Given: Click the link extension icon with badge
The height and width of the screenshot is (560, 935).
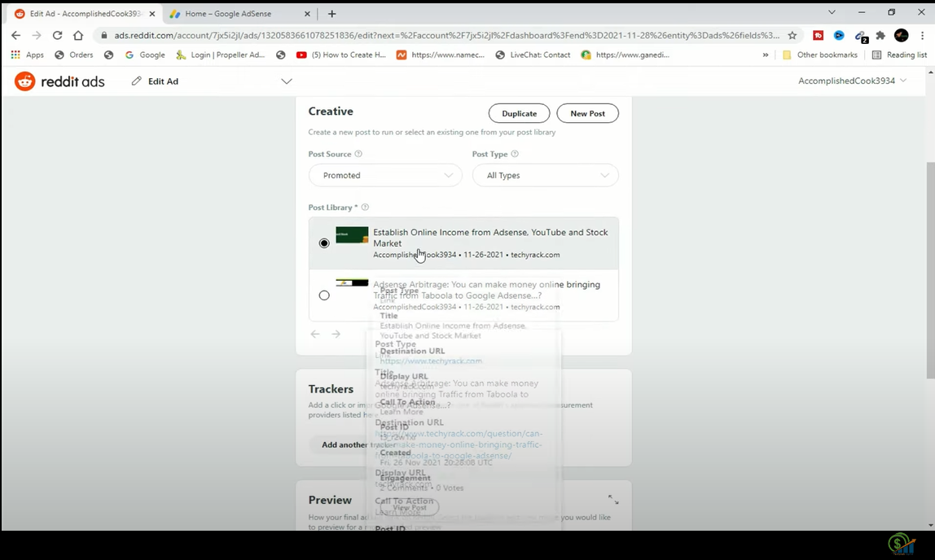Looking at the screenshot, I should point(860,37).
